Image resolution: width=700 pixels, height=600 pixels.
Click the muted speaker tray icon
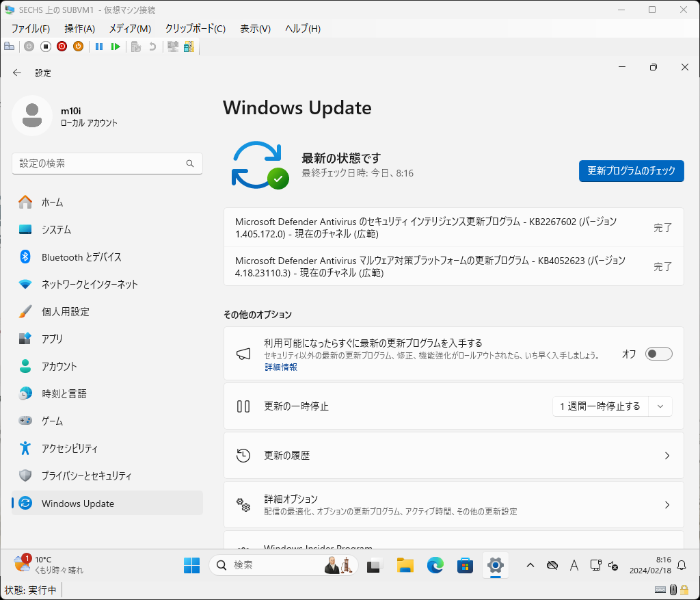pos(613,566)
